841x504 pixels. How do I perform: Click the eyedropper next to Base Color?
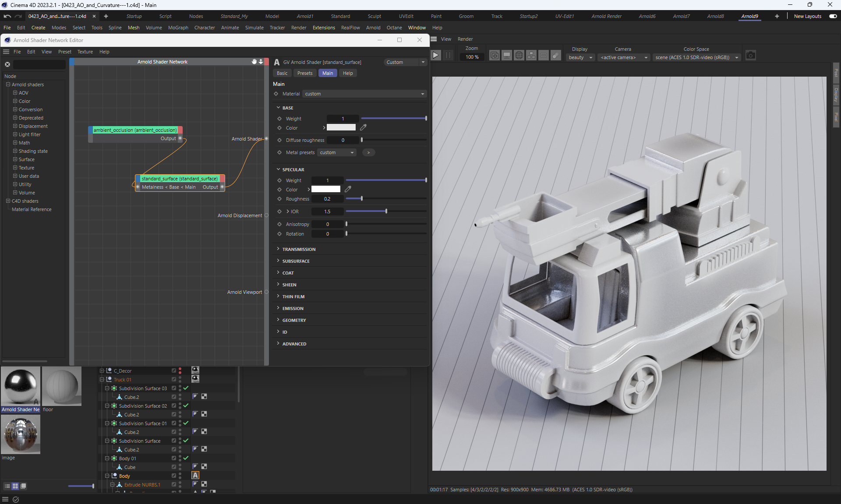click(x=363, y=127)
